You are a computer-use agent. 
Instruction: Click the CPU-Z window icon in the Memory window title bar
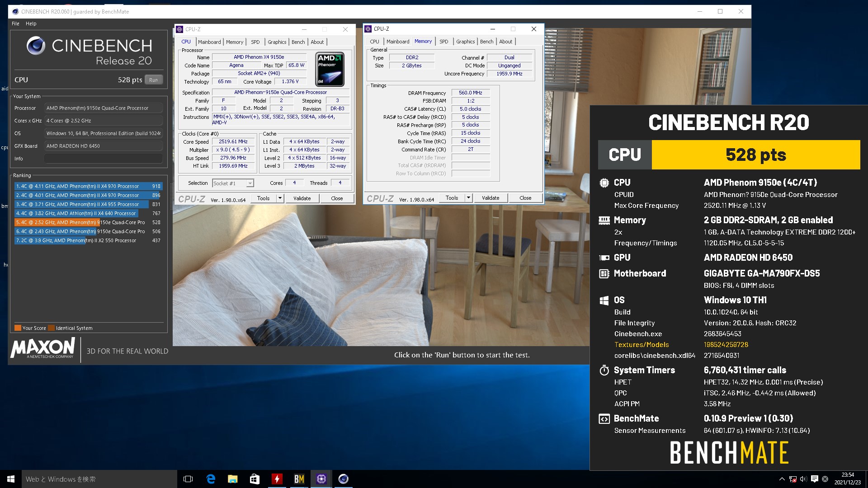[x=368, y=29]
